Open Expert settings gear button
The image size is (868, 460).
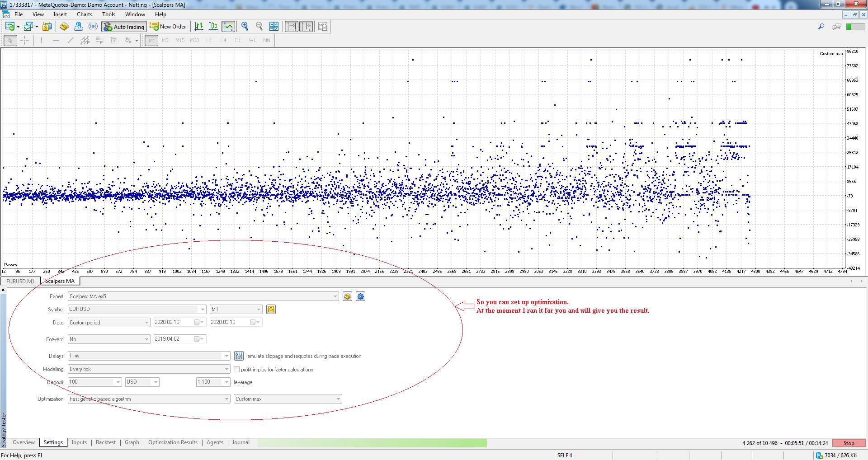360,296
